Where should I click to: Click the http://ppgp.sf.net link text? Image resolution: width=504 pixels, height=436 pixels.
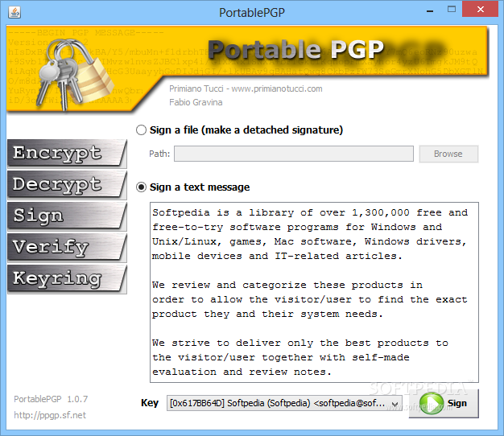(x=50, y=415)
